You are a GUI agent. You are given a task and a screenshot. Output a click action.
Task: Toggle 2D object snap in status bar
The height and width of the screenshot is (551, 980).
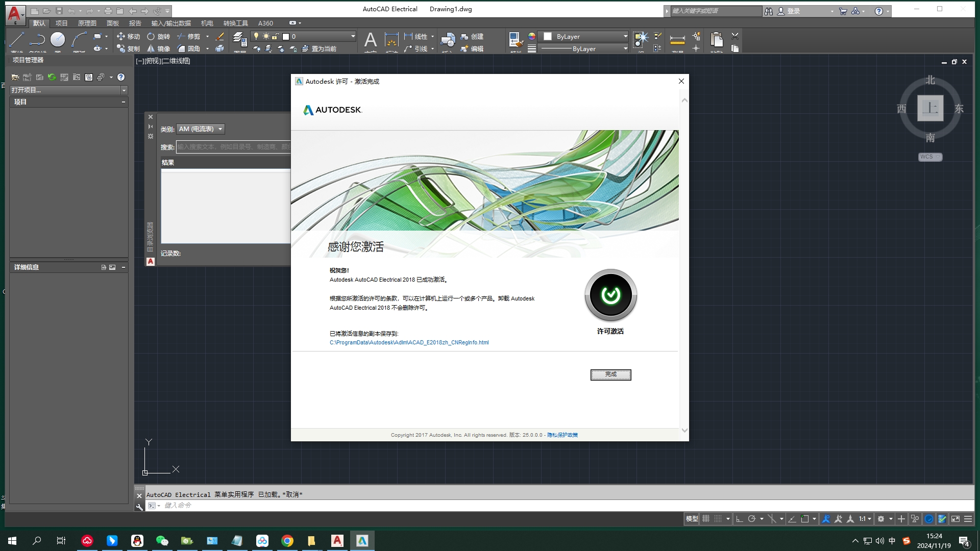[805, 519]
